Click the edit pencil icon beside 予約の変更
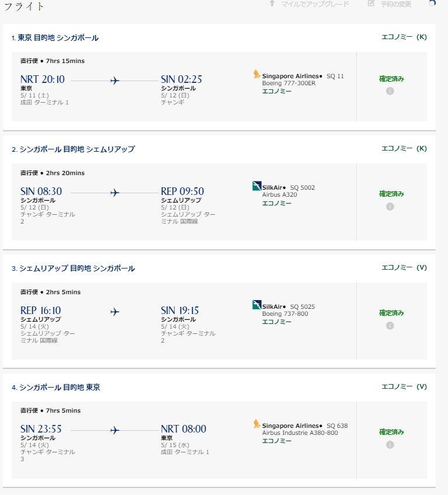The width and height of the screenshot is (448, 495). pos(371,3)
